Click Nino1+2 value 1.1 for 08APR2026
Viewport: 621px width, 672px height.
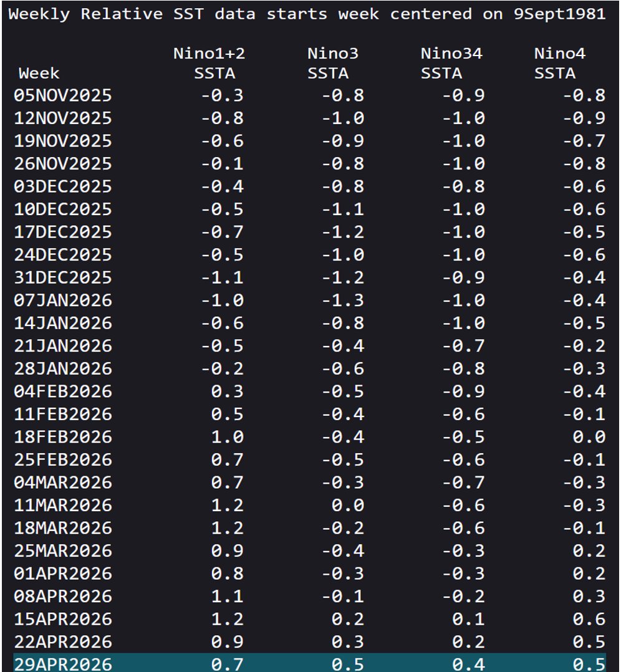pyautogui.click(x=227, y=596)
